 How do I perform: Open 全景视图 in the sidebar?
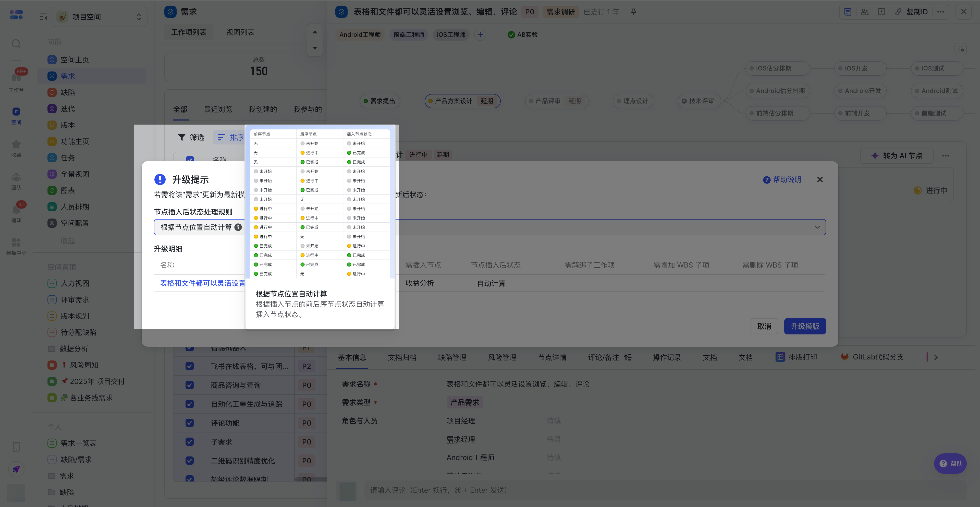pyautogui.click(x=92, y=174)
